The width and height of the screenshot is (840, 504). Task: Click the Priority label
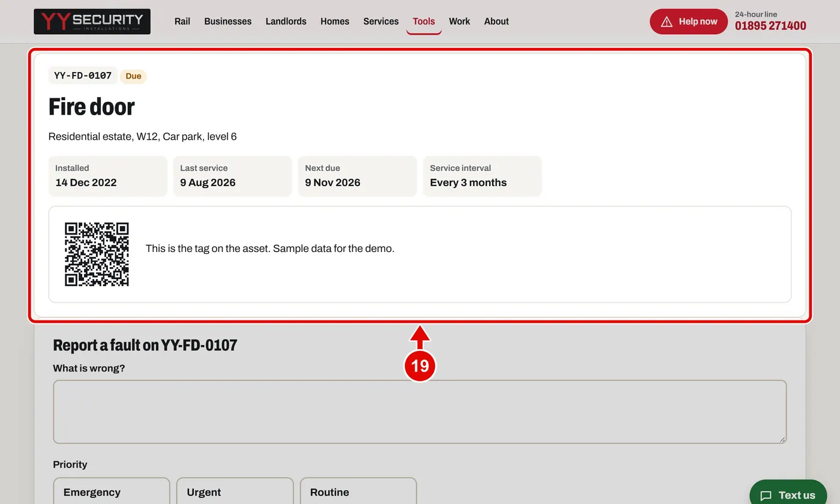coord(70,465)
